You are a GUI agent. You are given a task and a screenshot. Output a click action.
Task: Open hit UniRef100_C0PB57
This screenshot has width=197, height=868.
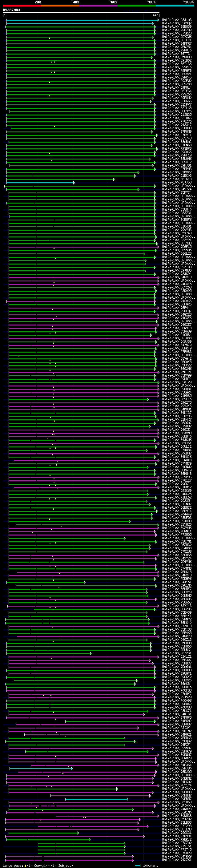[177, 799]
